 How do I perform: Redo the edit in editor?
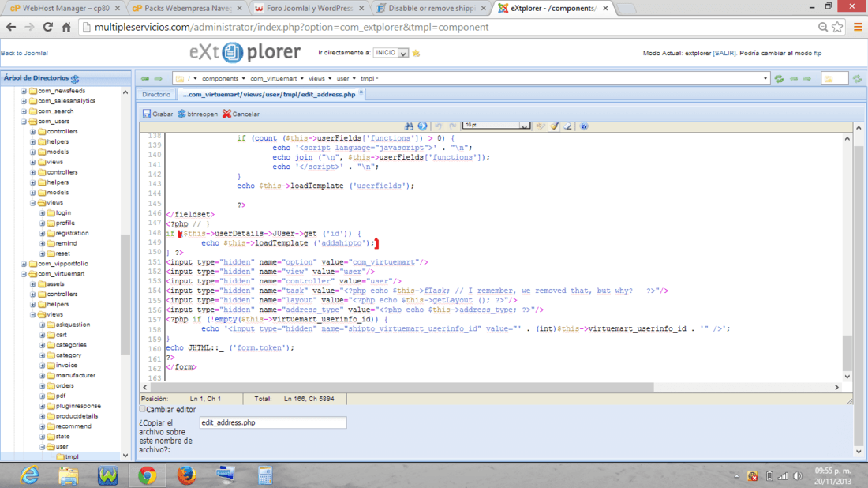(x=453, y=126)
